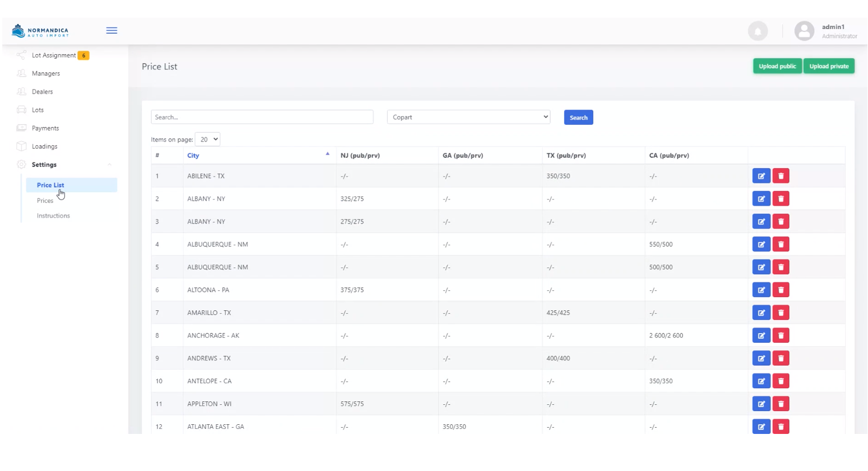Open the admin1 user avatar
This screenshot has width=868, height=471.
pos(804,31)
